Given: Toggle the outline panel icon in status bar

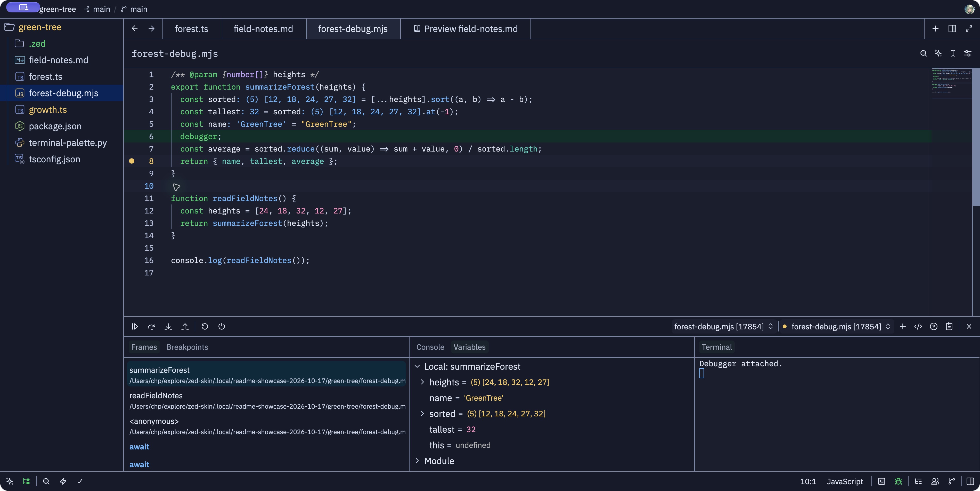Looking at the screenshot, I should (x=918, y=481).
